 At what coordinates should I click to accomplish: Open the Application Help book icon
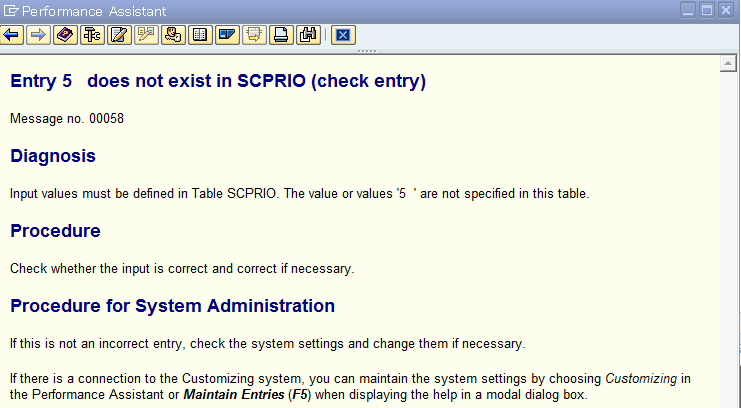65,35
